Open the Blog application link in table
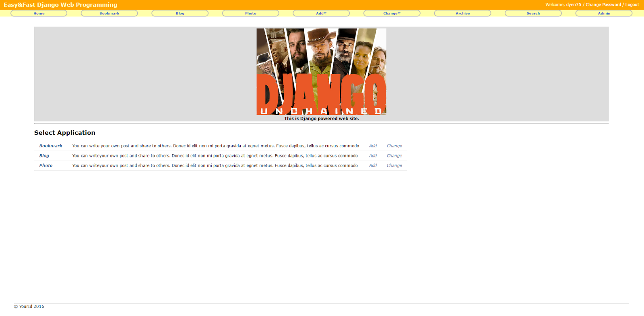The height and width of the screenshot is (316, 644). coord(44,156)
